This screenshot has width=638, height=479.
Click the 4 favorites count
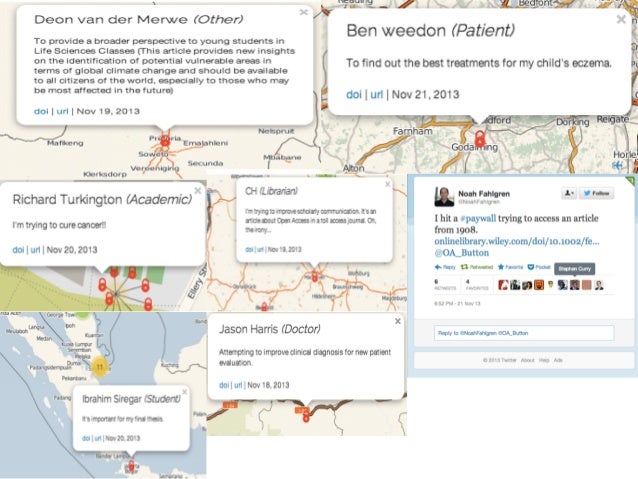click(x=477, y=284)
